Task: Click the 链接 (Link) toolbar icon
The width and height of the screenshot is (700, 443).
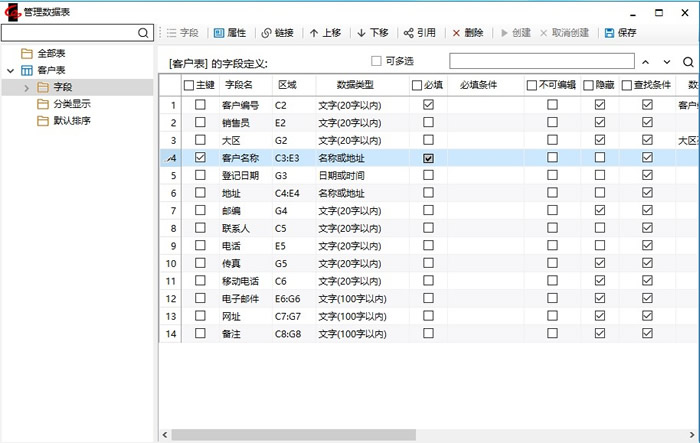Action: [x=266, y=33]
